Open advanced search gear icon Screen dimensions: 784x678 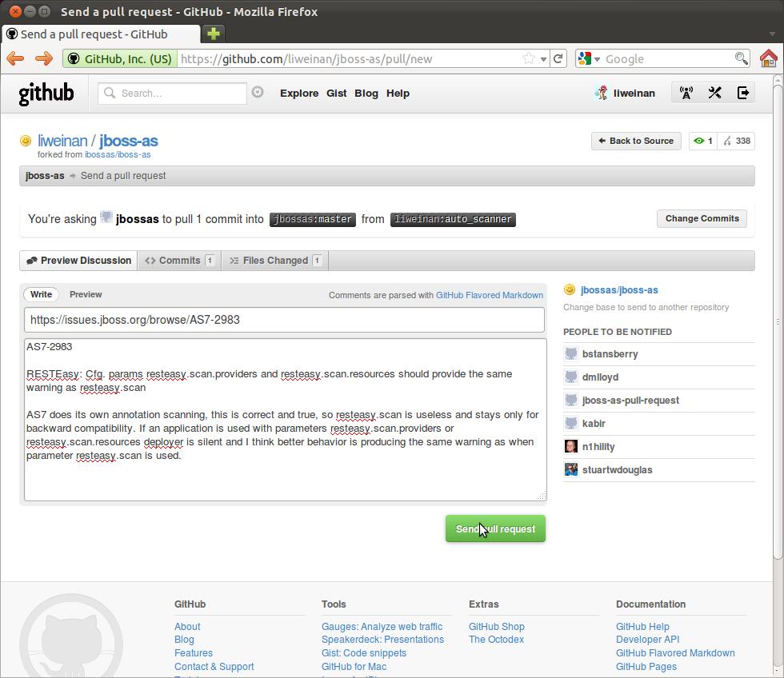[x=258, y=92]
